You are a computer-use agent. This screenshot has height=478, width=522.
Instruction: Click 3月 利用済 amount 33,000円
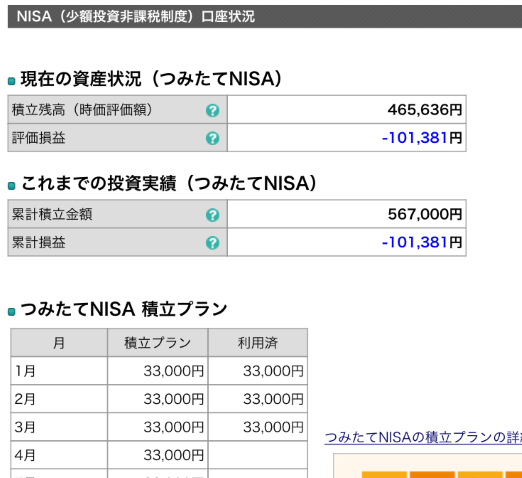pyautogui.click(x=273, y=427)
